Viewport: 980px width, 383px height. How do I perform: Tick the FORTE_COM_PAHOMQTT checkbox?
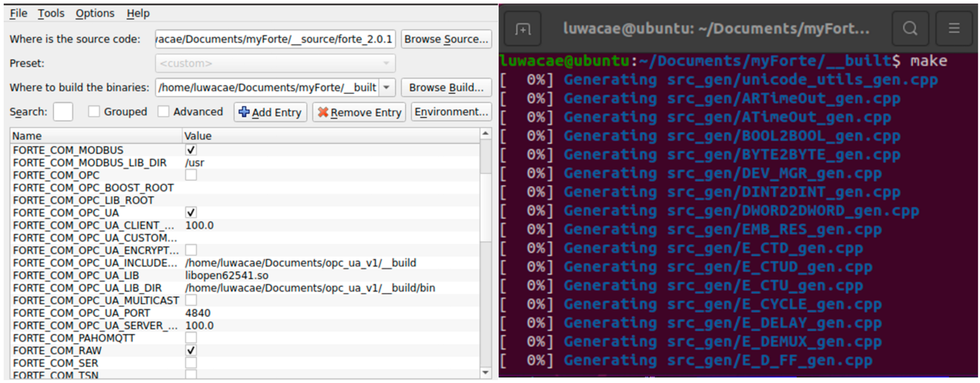tap(191, 338)
